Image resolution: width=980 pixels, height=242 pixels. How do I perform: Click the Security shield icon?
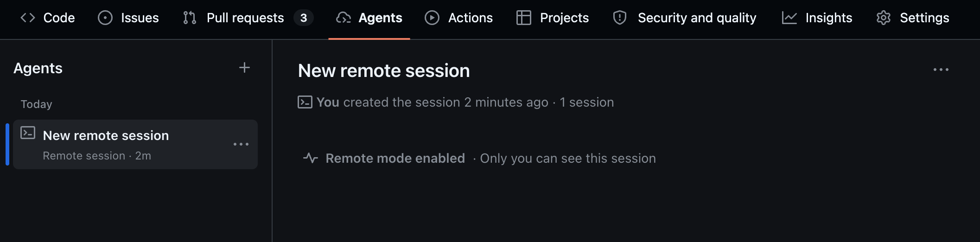coord(620,18)
